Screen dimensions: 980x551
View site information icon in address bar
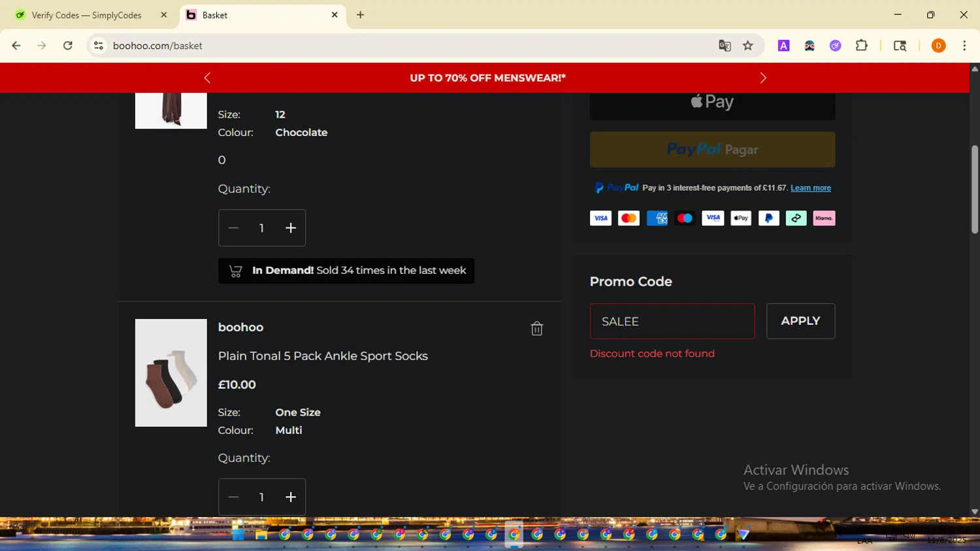point(99,46)
